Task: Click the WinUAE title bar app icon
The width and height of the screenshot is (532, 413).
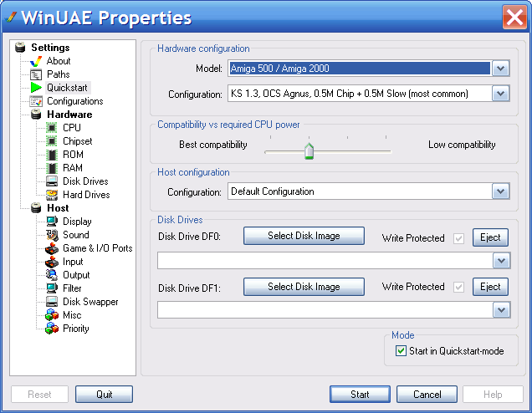Action: [x=11, y=17]
